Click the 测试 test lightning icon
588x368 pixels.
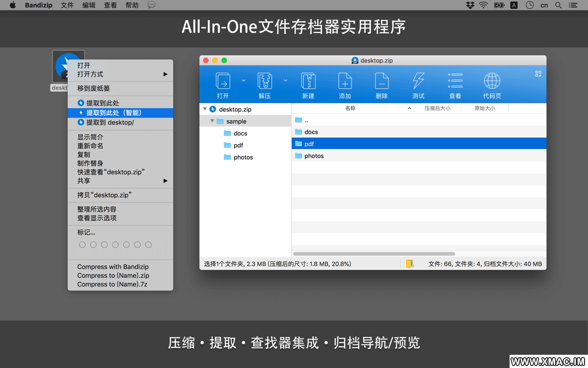418,81
